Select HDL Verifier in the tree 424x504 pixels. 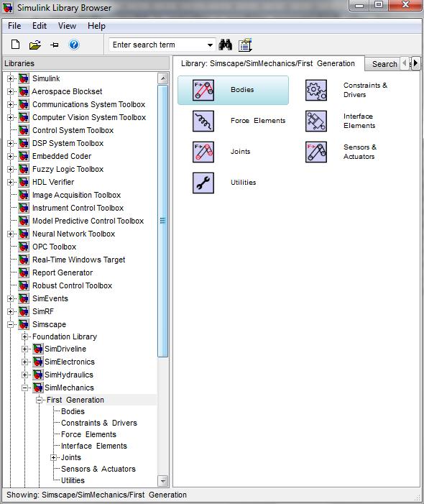[53, 182]
